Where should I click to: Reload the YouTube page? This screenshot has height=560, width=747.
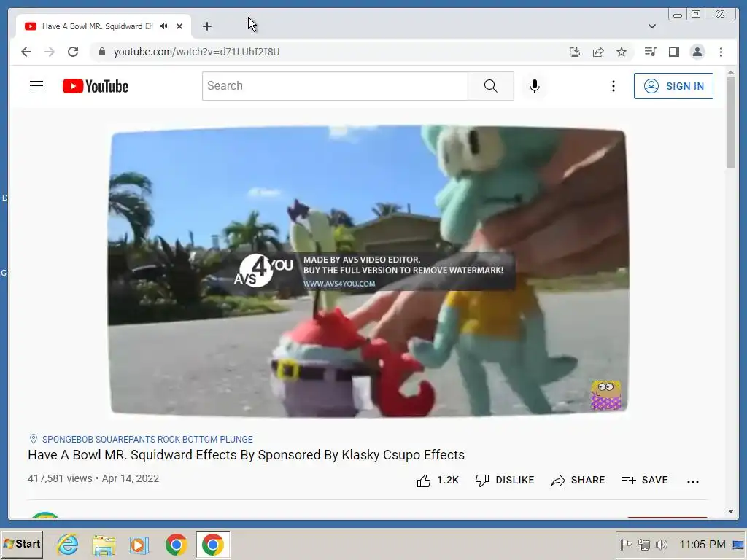tap(73, 52)
